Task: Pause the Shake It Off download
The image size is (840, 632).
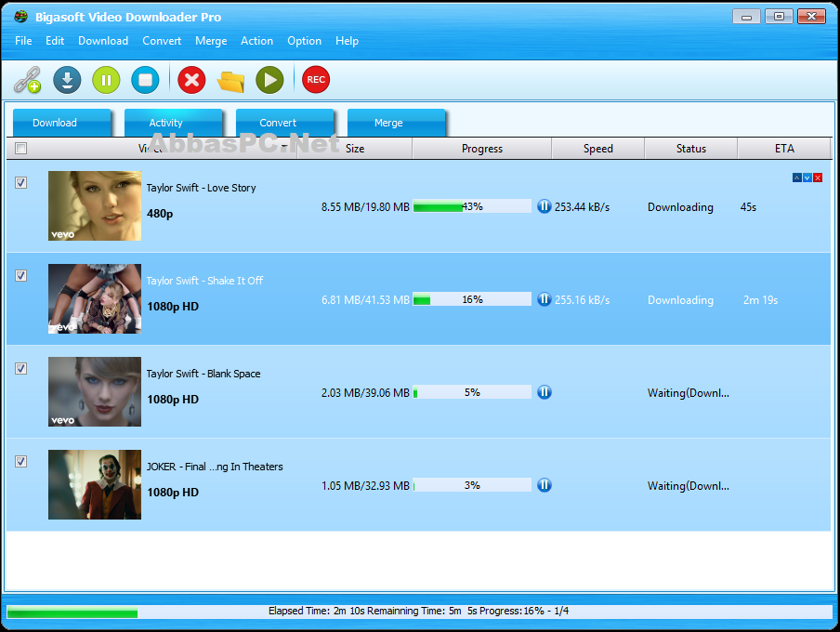Action: point(545,299)
